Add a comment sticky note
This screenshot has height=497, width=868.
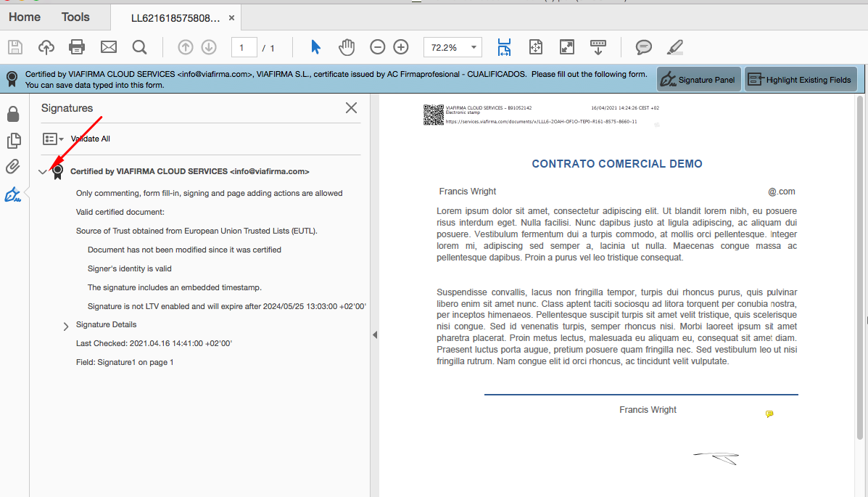click(x=643, y=47)
